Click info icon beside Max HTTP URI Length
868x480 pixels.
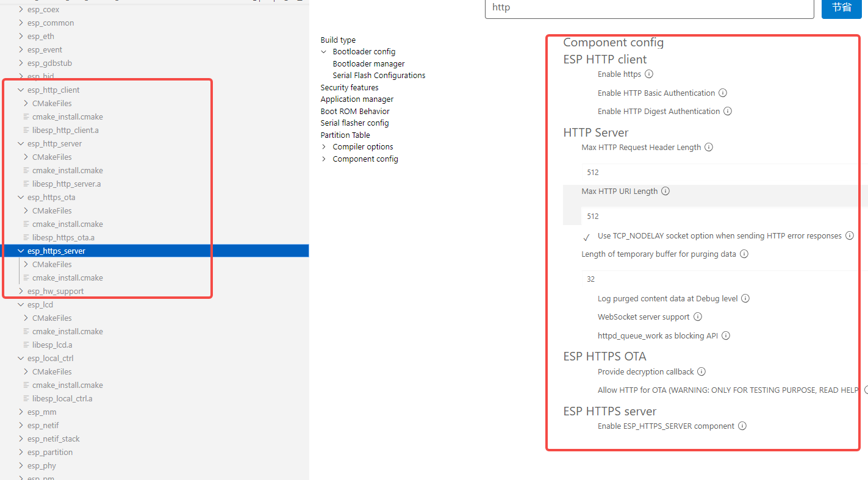pyautogui.click(x=665, y=191)
